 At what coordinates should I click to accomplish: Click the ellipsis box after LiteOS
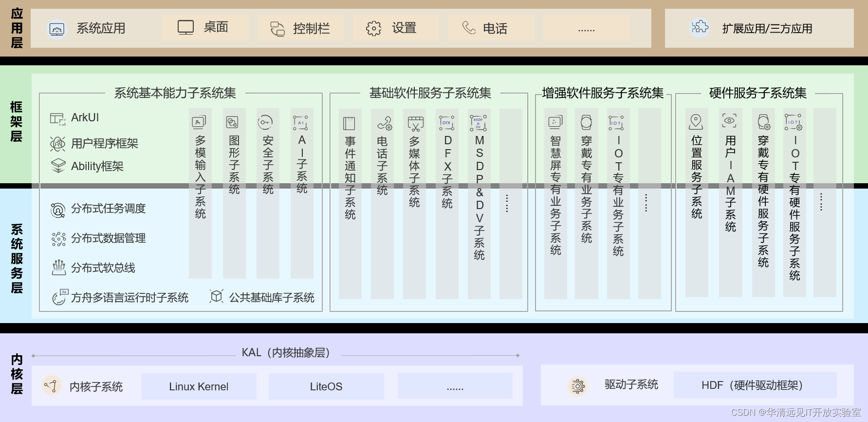point(455,386)
